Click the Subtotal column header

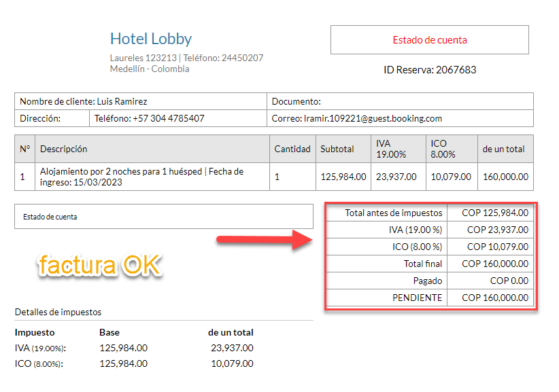(343, 149)
